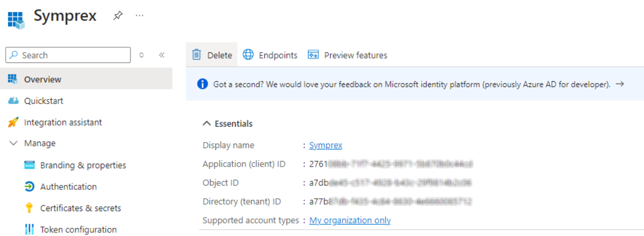Click the Directory (tenant) ID value
The height and width of the screenshot is (236, 644).
coord(391,202)
